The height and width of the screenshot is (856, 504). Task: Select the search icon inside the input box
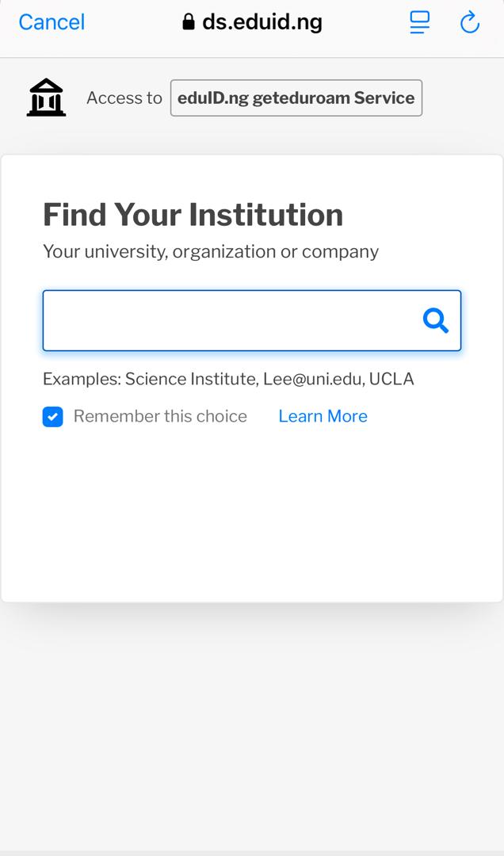pos(435,320)
